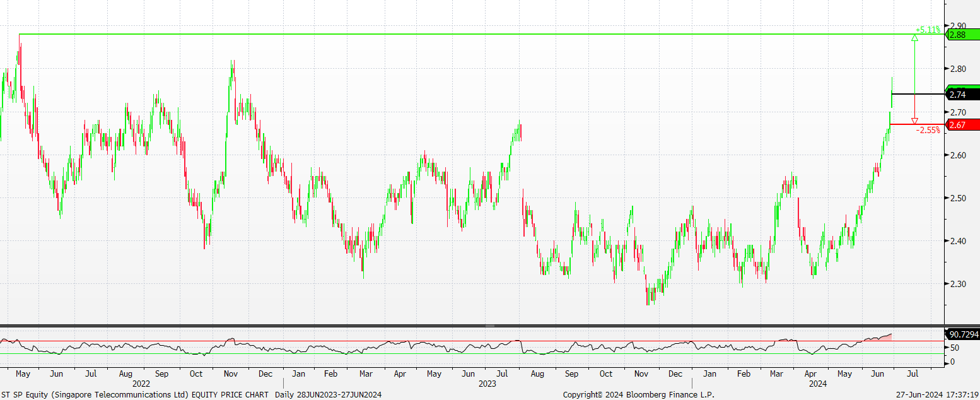The width and height of the screenshot is (980, 400).
Task: Select the black 2.74 last price tag
Action: [961, 95]
